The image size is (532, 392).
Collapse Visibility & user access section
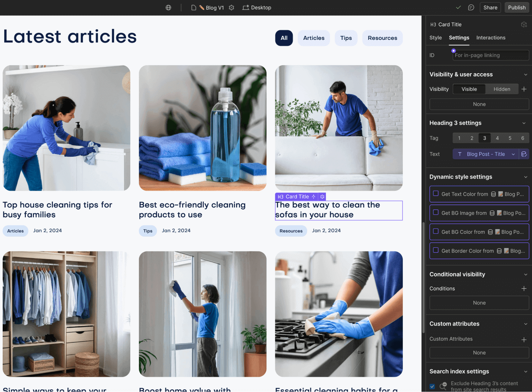pos(526,75)
